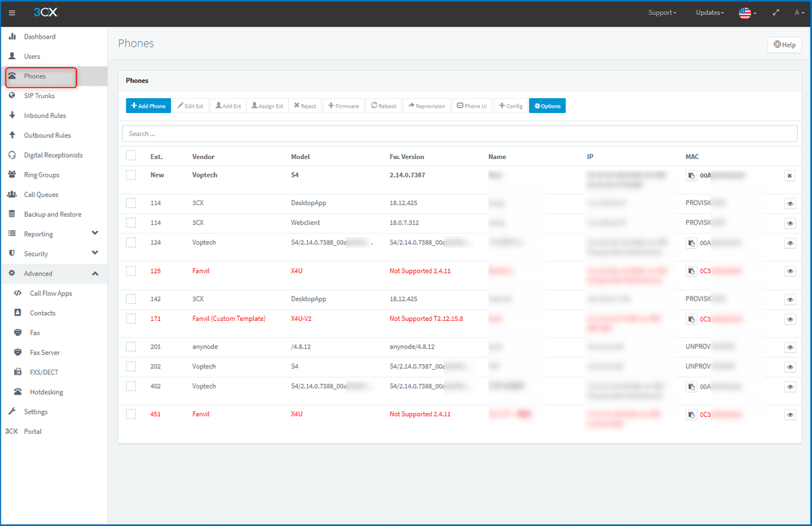Image resolution: width=812 pixels, height=526 pixels.
Task: Click the Edit Ext toolbar button
Action: 190,106
